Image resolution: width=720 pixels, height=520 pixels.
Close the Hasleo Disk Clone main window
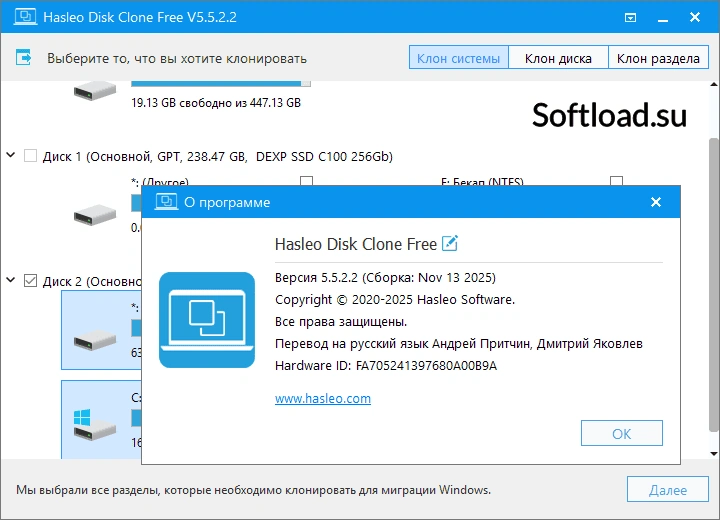click(695, 17)
